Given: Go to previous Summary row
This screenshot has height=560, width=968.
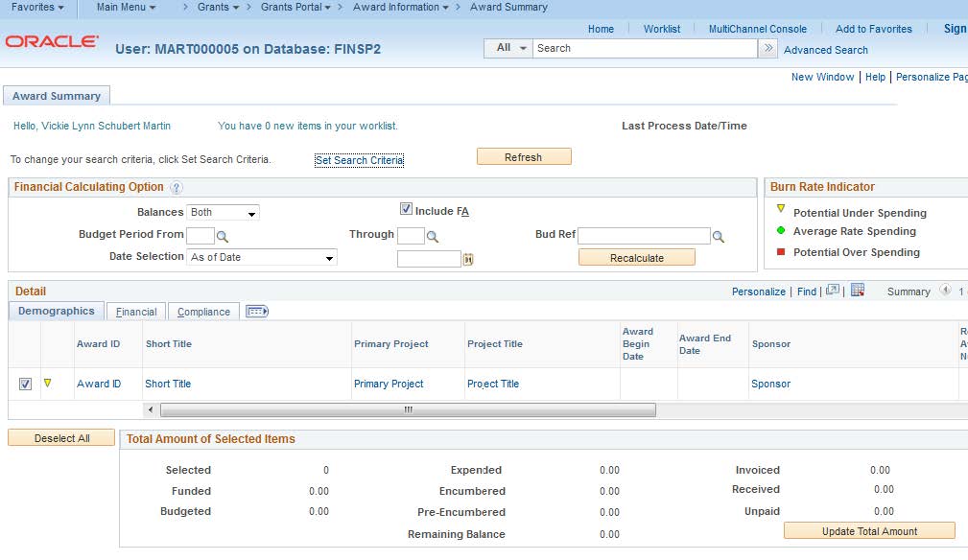Looking at the screenshot, I should pyautogui.click(x=945, y=290).
